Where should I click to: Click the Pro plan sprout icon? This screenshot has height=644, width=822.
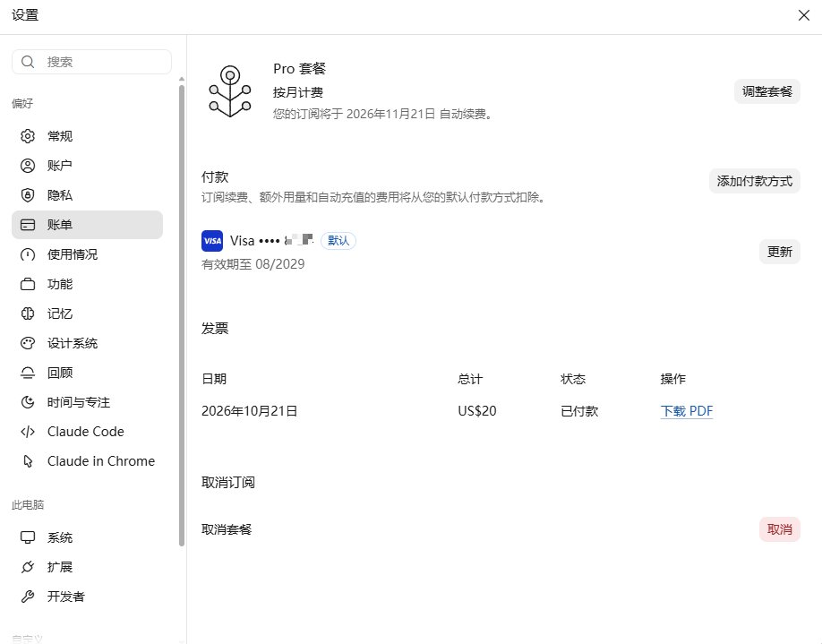(x=229, y=91)
